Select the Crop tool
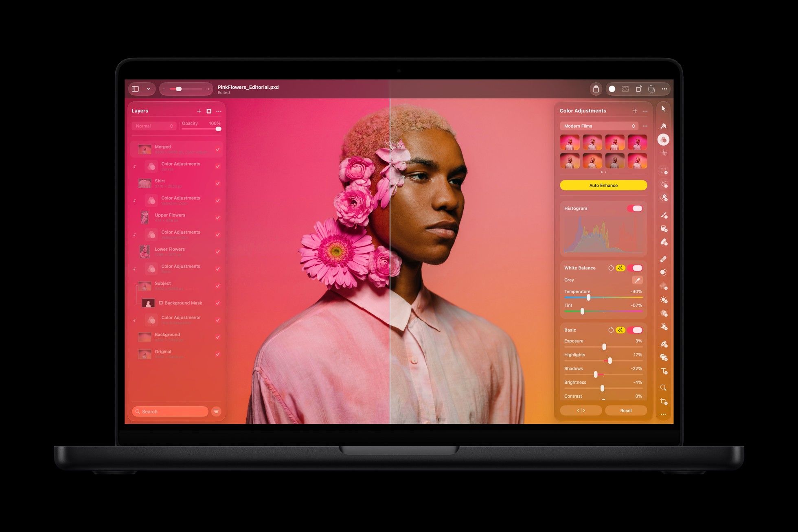The height and width of the screenshot is (532, 798). (x=663, y=401)
